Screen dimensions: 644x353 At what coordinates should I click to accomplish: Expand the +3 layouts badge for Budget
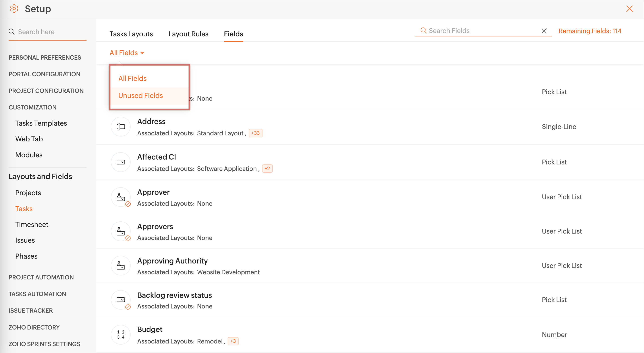233,341
